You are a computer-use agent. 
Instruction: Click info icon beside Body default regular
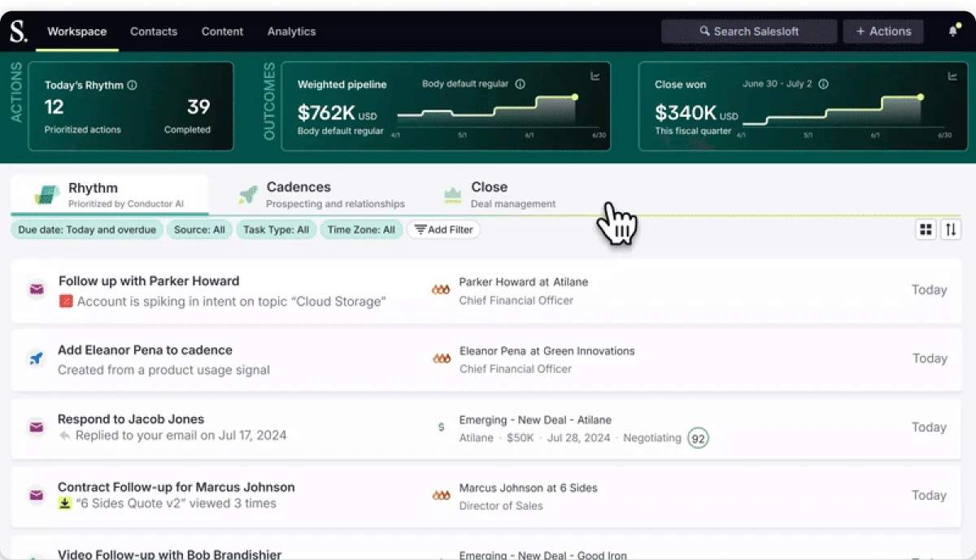(x=521, y=84)
